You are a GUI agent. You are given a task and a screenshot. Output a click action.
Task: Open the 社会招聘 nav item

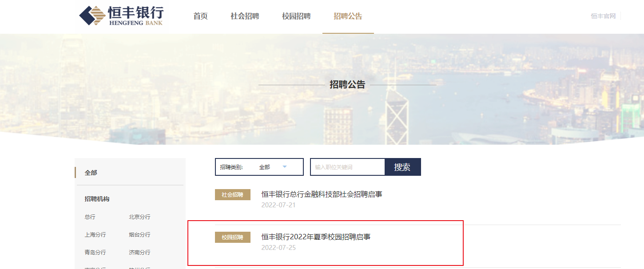pos(245,16)
